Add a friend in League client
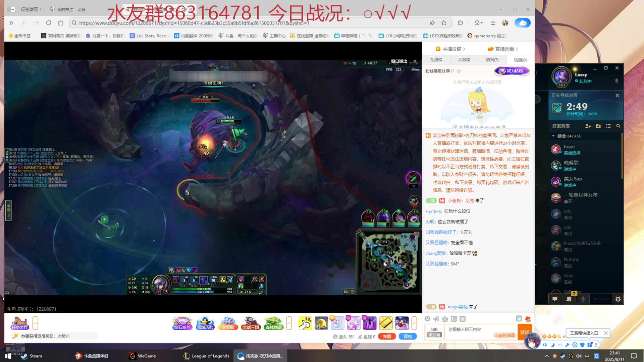644x362 pixels. tap(588, 126)
